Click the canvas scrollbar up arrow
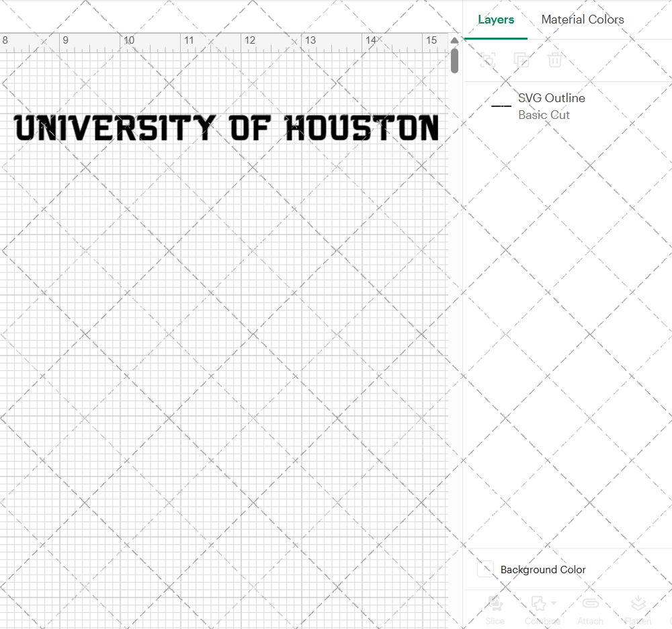 [x=454, y=40]
